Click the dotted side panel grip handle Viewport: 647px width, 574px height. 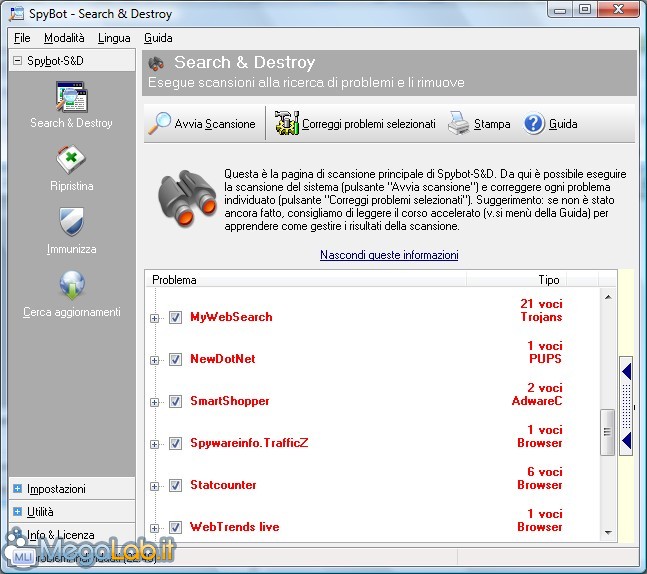626,406
